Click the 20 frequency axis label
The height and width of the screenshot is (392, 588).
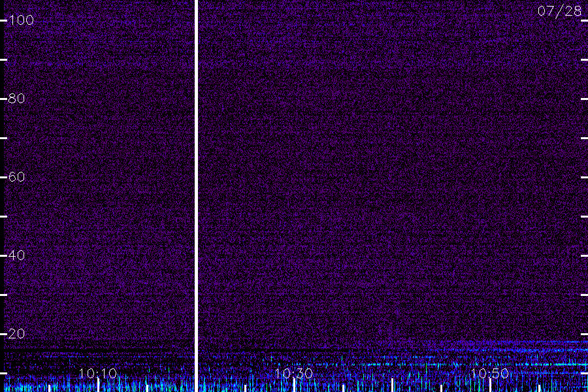16,333
